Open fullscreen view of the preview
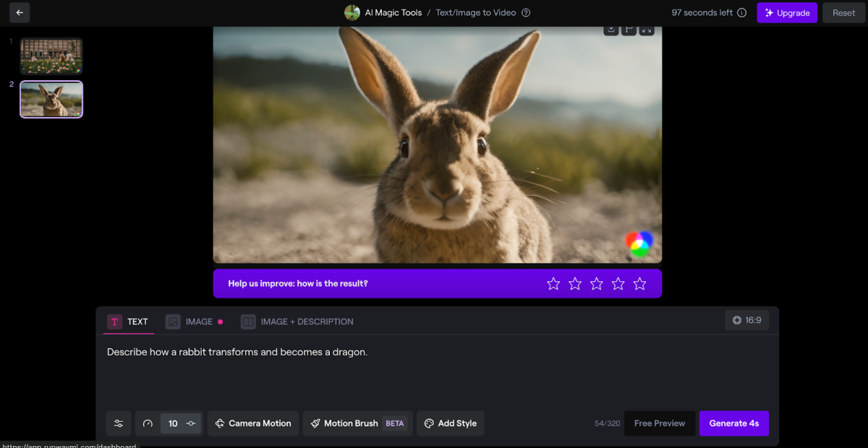The height and width of the screenshot is (448, 868). click(647, 30)
